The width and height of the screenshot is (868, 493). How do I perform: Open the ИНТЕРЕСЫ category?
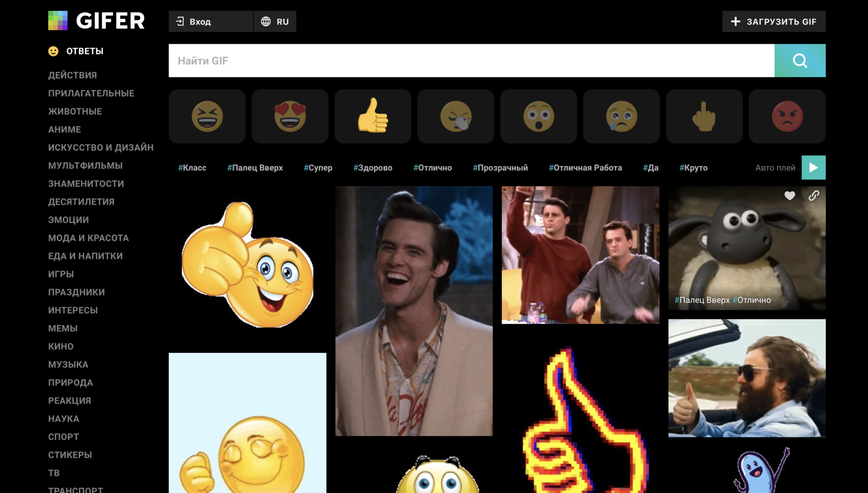coord(73,310)
